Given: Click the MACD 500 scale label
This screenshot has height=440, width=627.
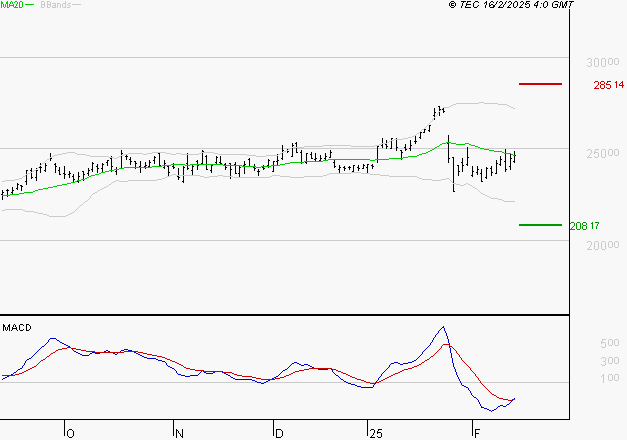Looking at the screenshot, I should click(609, 343).
